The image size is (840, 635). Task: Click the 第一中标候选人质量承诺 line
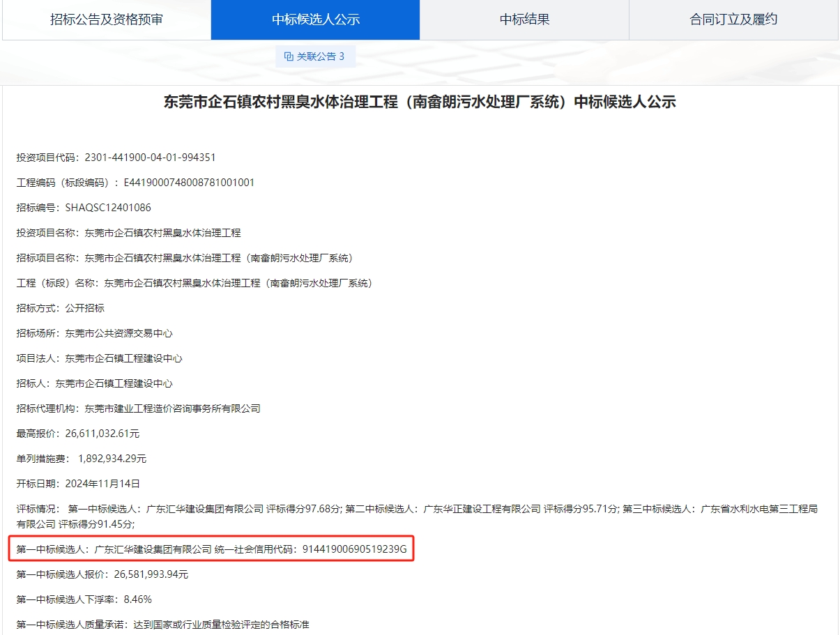pos(162,625)
